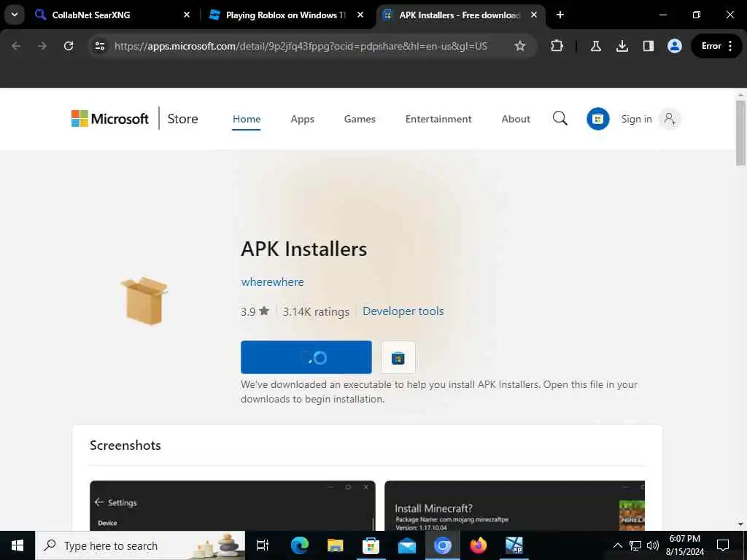Open the wherewhere publisher link
The image size is (747, 560).
tap(273, 282)
